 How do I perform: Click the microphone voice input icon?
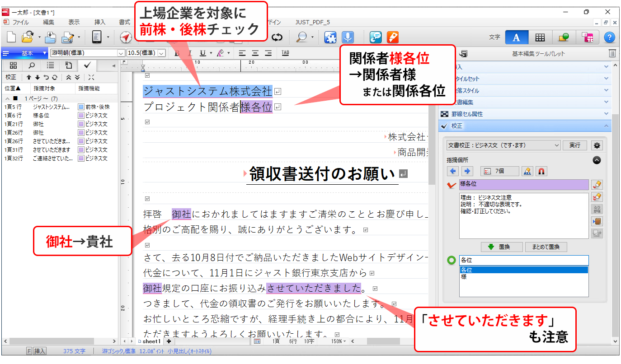click(x=347, y=37)
